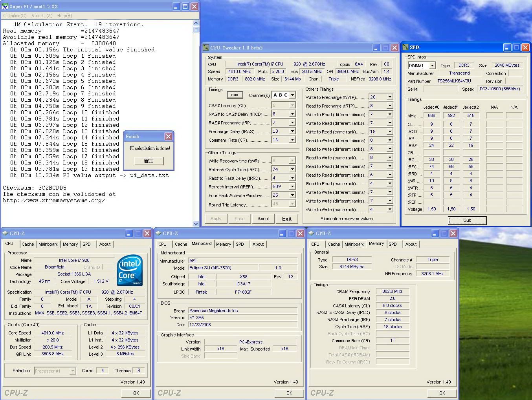Open the Ras# to Ras# Delay (tRRD) dropdown
The width and height of the screenshot is (532, 400).
point(292,178)
